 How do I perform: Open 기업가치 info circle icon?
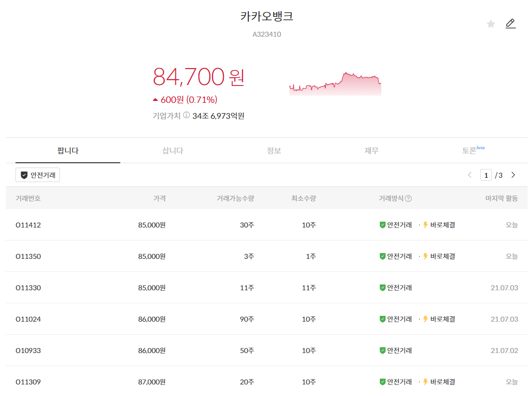[x=186, y=115]
